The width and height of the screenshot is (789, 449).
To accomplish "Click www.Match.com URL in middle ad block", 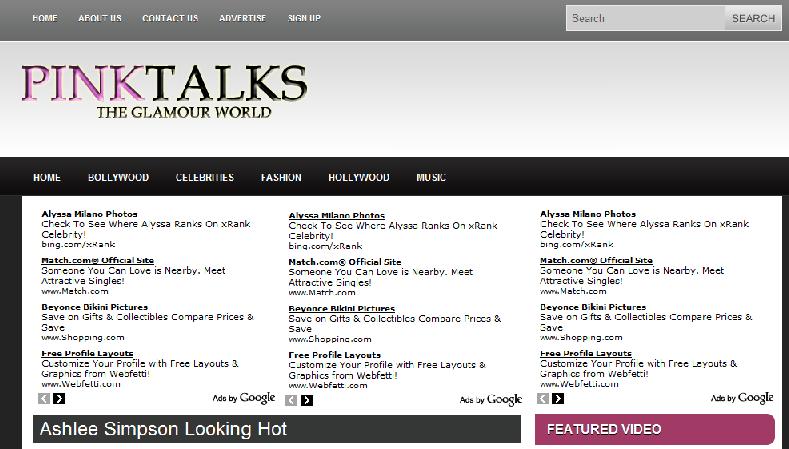I will click(x=322, y=292).
